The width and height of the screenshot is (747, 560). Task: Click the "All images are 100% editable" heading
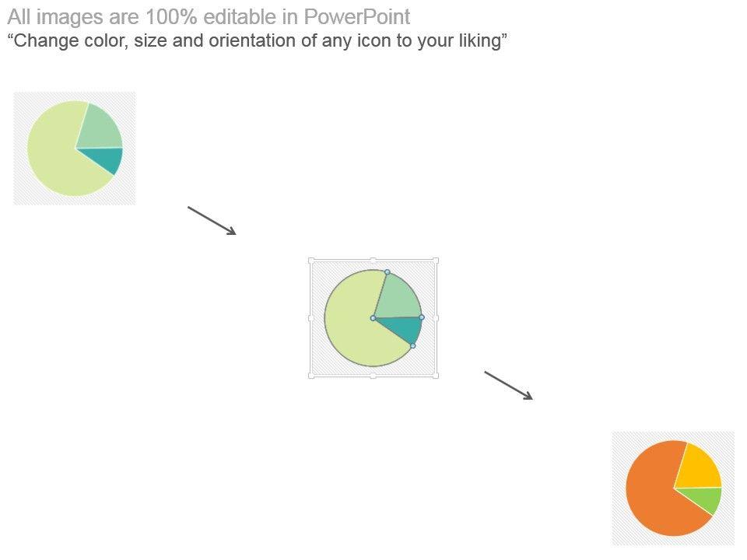point(209,17)
